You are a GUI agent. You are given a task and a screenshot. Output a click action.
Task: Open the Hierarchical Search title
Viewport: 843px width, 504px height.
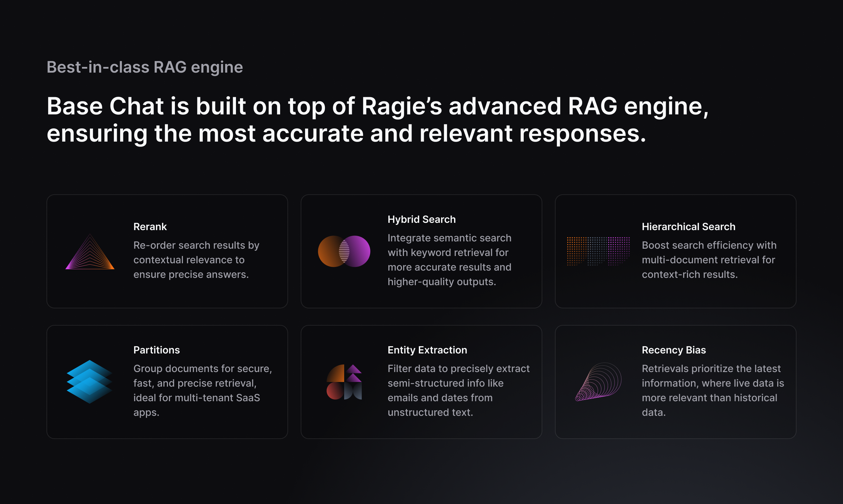(688, 226)
